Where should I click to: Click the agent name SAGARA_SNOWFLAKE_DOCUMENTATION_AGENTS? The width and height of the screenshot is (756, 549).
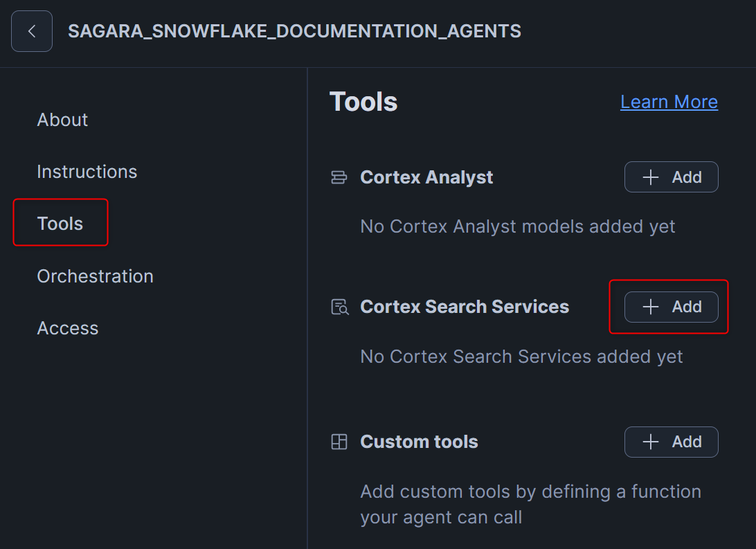[x=295, y=31]
